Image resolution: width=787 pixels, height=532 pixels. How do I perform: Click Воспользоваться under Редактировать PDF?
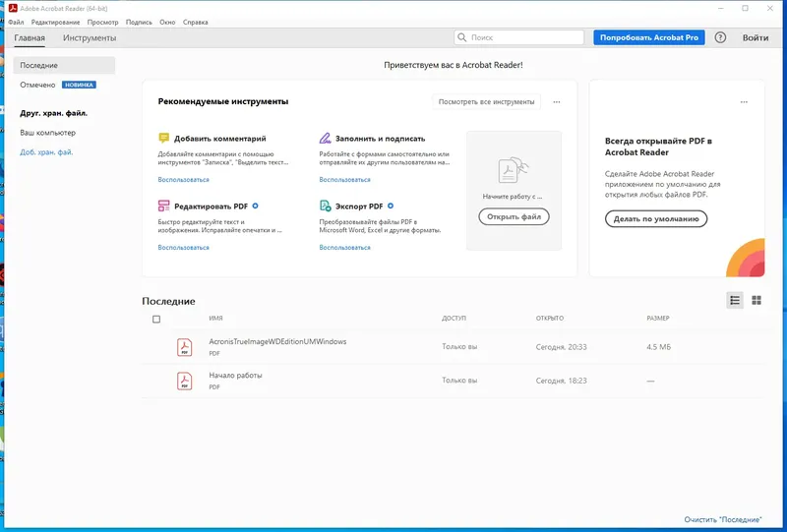[184, 248]
